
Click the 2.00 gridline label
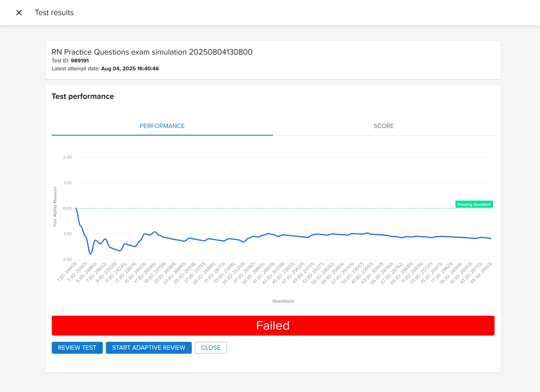tap(67, 157)
